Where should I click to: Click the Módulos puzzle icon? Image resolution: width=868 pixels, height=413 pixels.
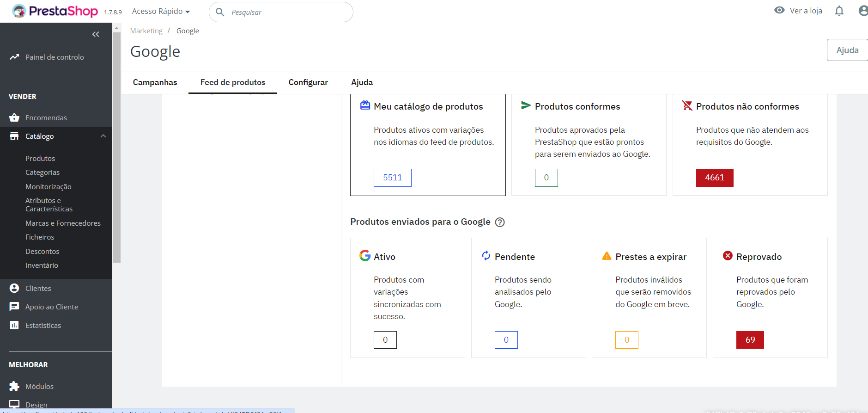(x=14, y=386)
